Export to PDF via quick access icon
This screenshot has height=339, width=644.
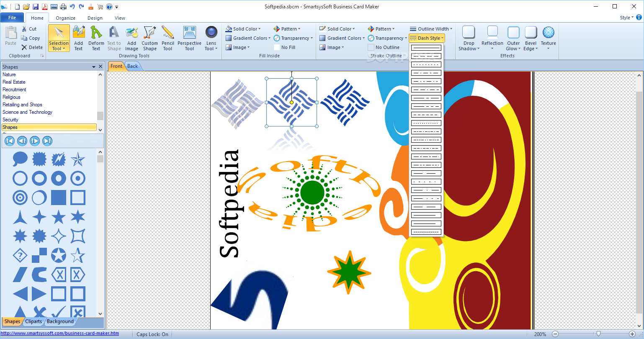pyautogui.click(x=44, y=6)
